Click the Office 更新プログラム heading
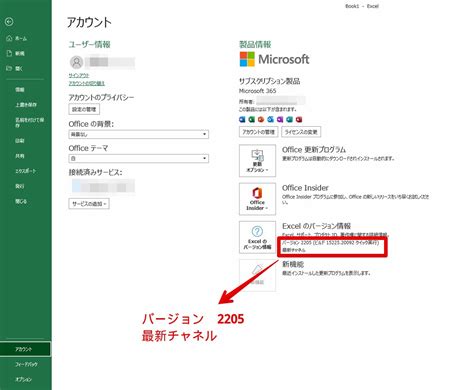Viewport: 474px width, 390px height. 314,150
